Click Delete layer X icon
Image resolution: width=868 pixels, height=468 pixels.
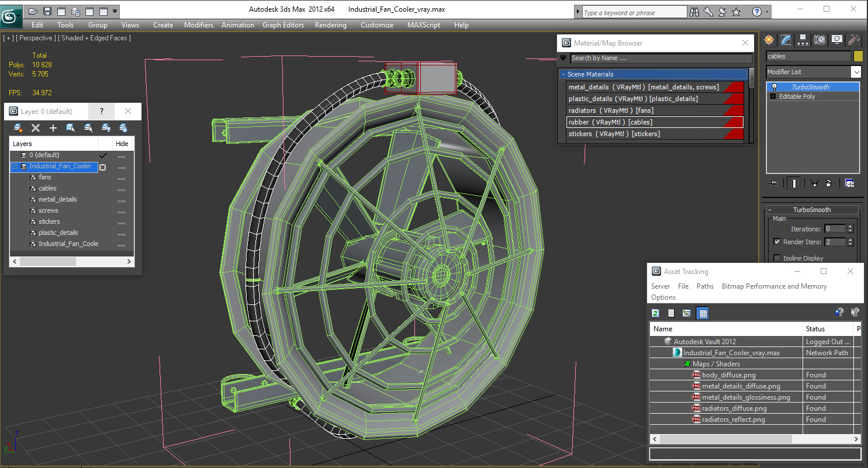point(36,128)
